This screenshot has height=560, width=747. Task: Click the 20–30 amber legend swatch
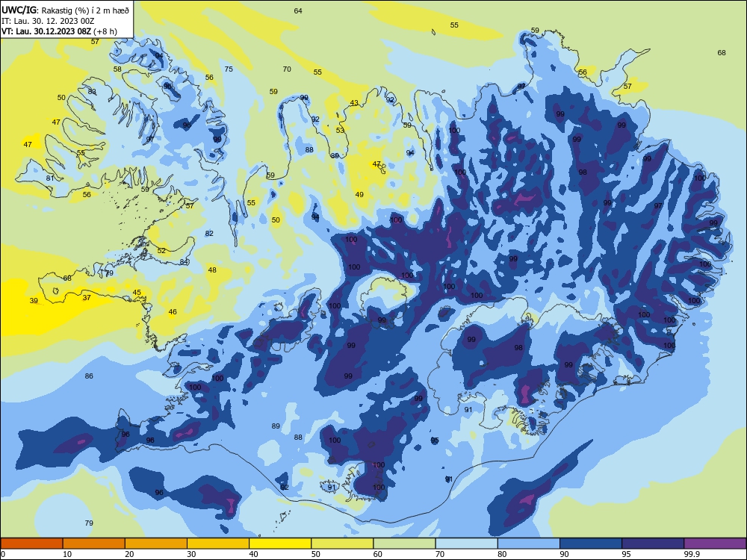(x=156, y=544)
